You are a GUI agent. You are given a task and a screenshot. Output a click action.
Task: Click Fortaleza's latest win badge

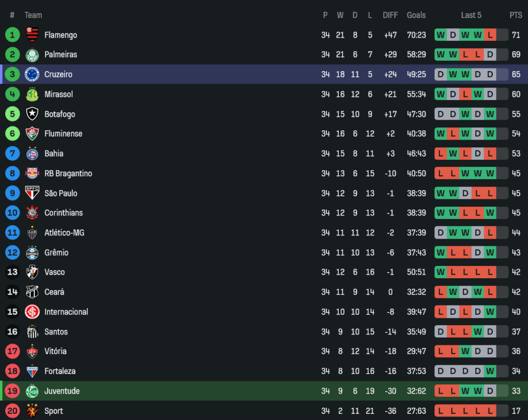click(x=490, y=371)
